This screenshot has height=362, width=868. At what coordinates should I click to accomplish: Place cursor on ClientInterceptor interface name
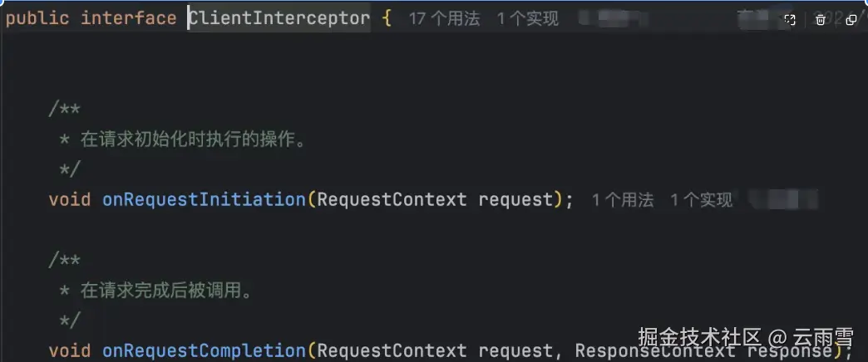pyautogui.click(x=279, y=18)
